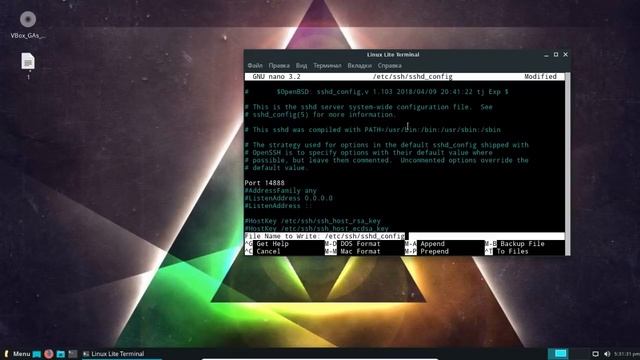
Task: Launch terminal from taskbar launcher icon
Action: [x=73, y=354]
